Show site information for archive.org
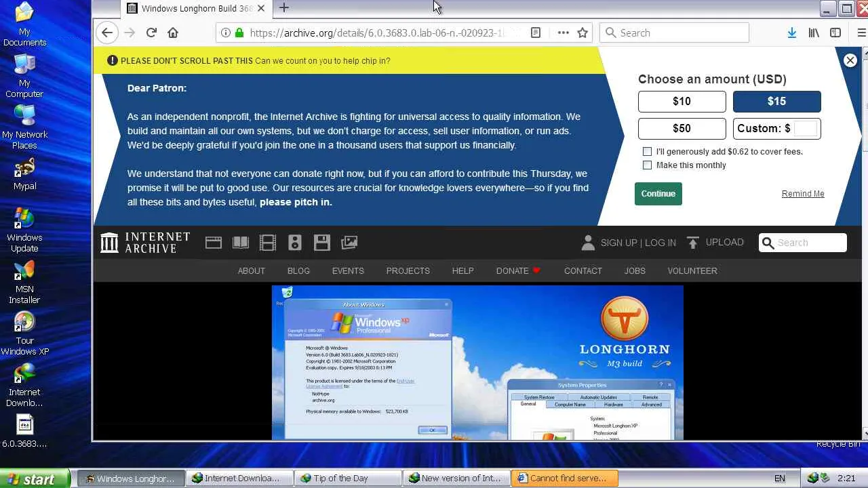The image size is (868, 488). [x=226, y=33]
